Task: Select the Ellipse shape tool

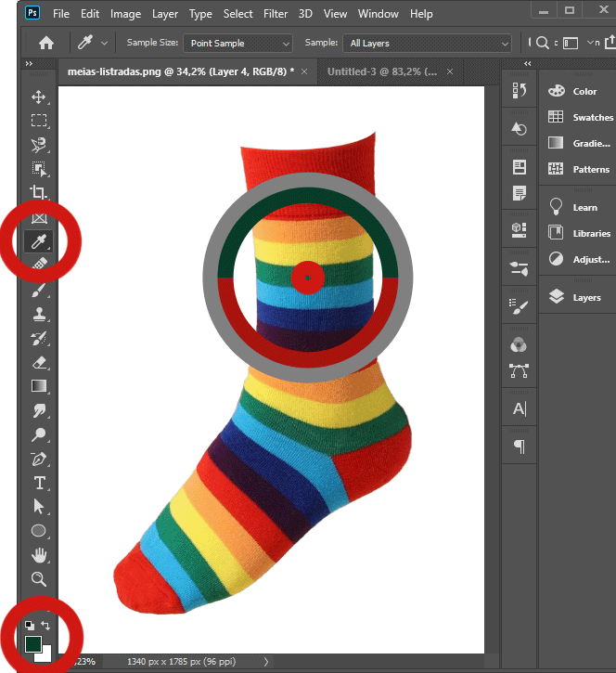Action: tap(39, 531)
